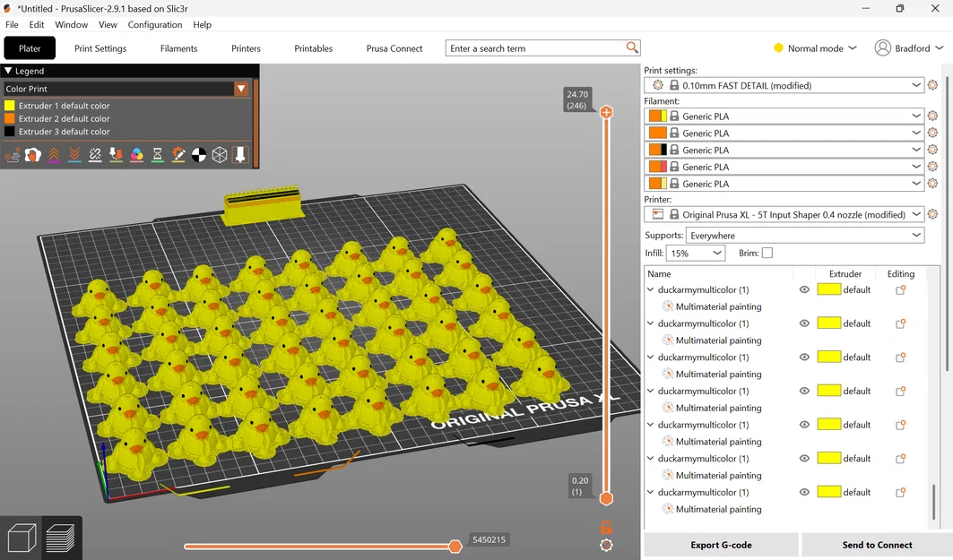Image resolution: width=953 pixels, height=560 pixels.
Task: Enable the Brim checkbox
Action: tap(767, 253)
